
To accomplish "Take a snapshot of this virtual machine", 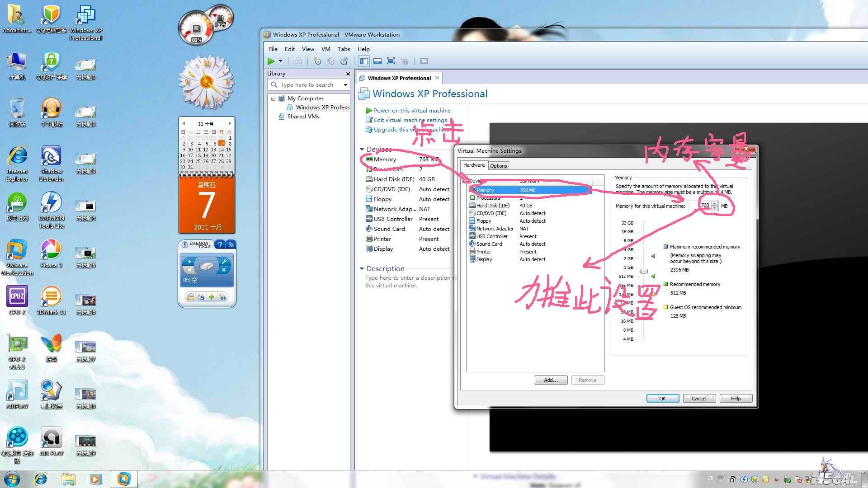I will [317, 61].
